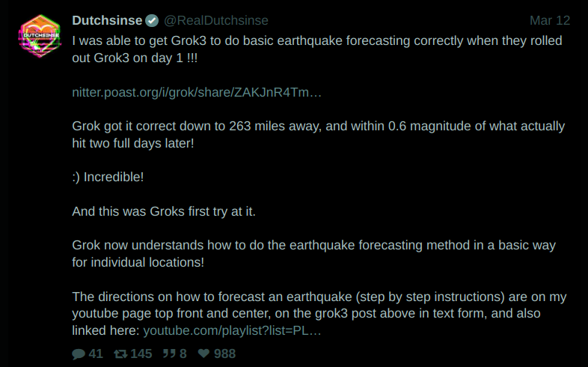Open the @RealDutchsinse handle link

point(216,20)
